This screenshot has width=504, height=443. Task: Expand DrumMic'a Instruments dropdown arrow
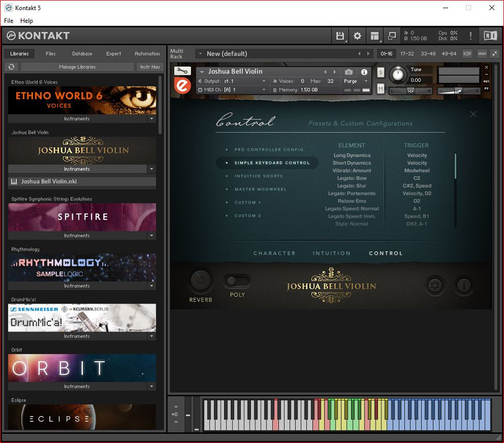(151, 336)
